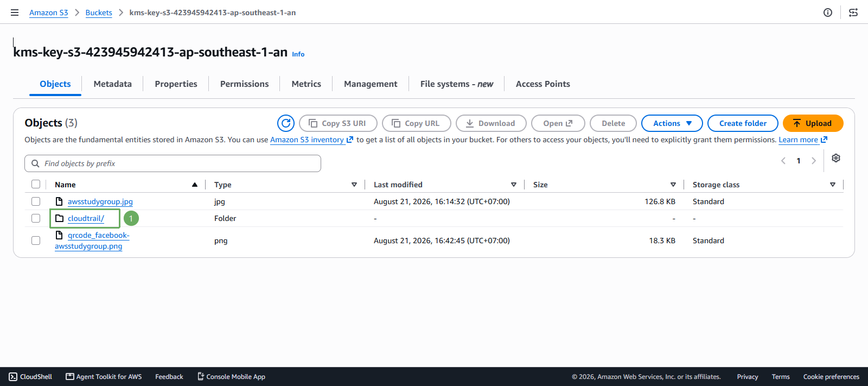
Task: Click the 18.3 KB size cell
Action: (662, 241)
